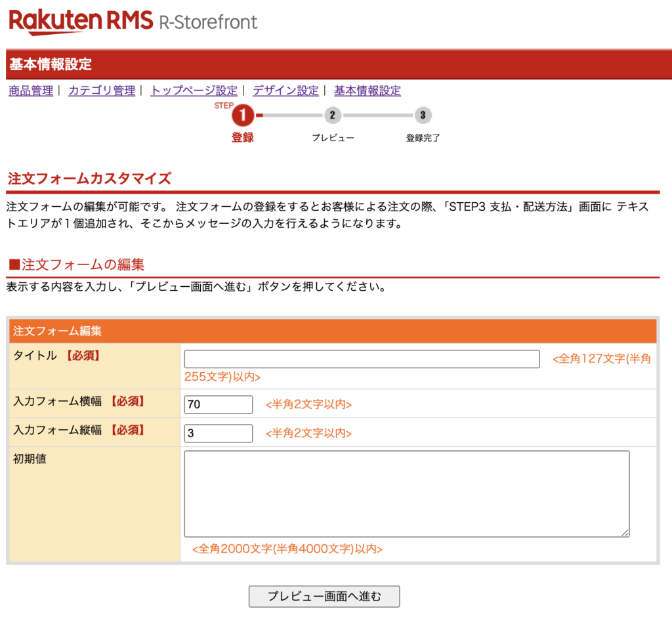Click step 2 プレビュー circle
The image size is (672, 617).
[332, 115]
